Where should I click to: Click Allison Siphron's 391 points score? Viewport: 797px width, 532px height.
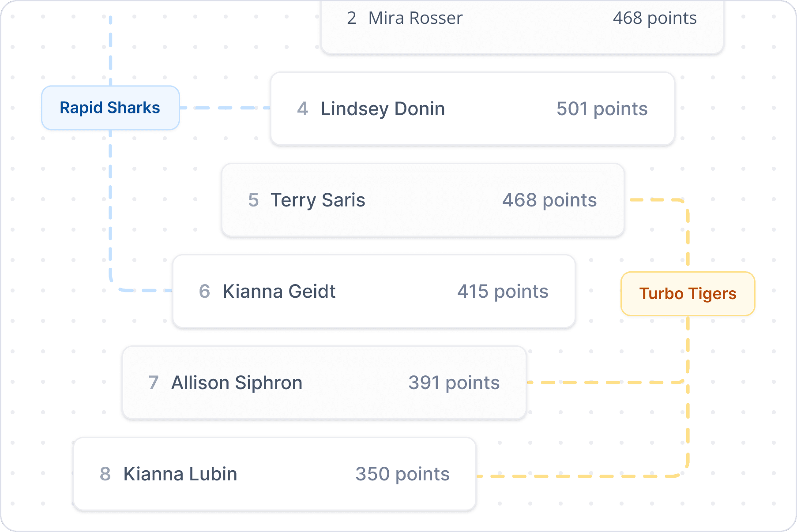454,383
